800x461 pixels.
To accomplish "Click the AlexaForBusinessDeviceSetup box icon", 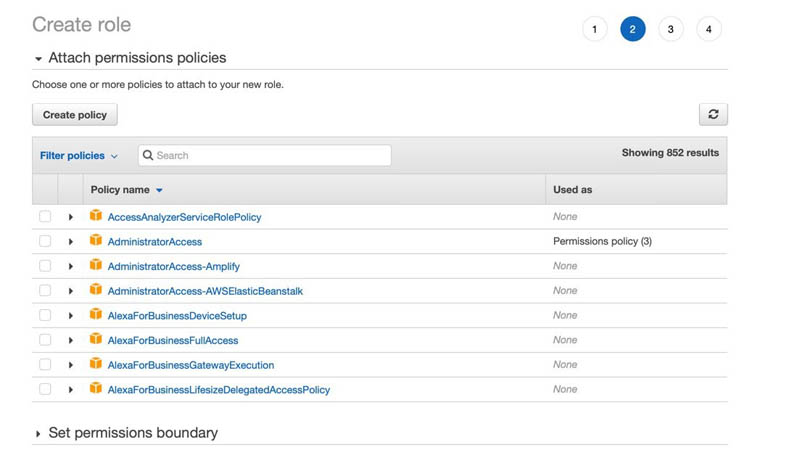I will coord(95,314).
